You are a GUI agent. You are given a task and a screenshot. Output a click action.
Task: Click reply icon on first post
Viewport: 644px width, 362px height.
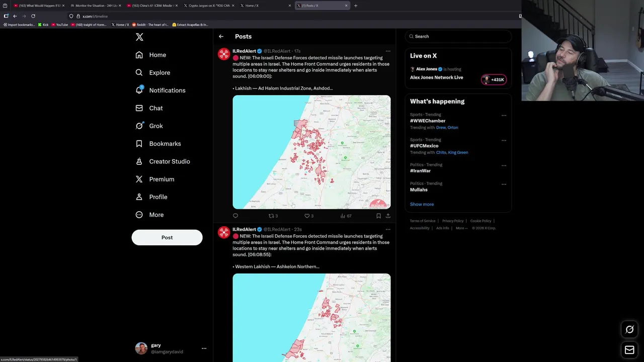click(x=235, y=216)
